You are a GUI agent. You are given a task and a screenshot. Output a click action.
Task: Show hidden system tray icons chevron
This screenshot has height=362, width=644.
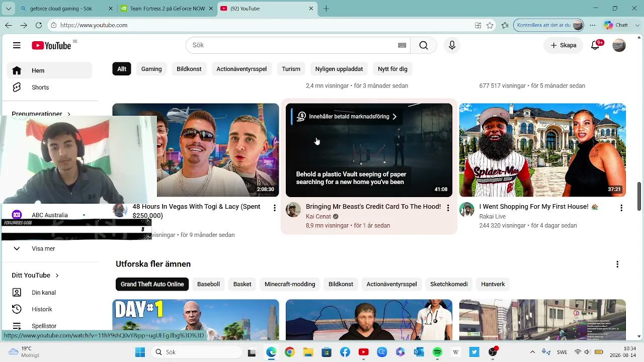point(532,352)
